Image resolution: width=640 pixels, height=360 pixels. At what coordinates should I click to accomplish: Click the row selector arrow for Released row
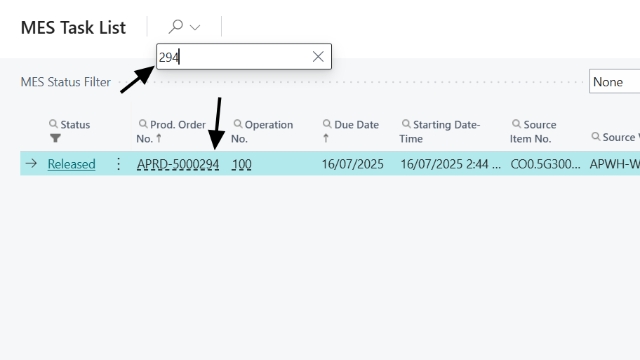click(31, 164)
